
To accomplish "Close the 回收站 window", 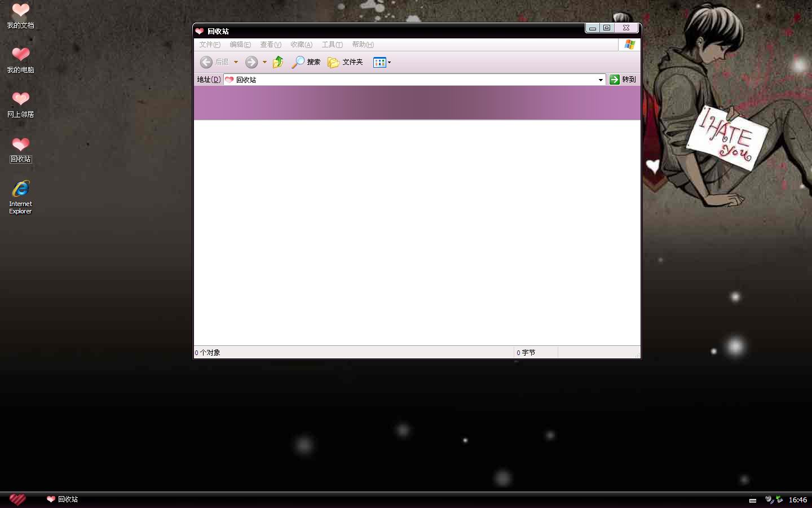I will [626, 28].
